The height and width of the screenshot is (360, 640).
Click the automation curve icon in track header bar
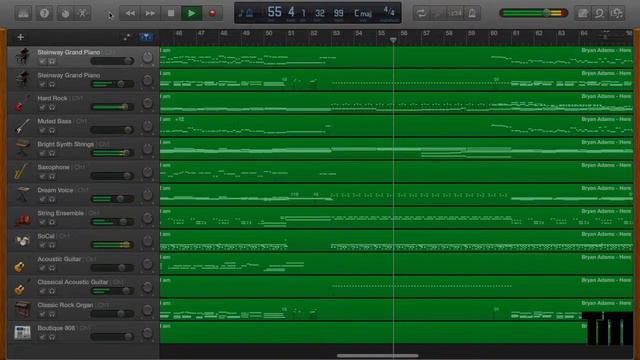tap(127, 37)
